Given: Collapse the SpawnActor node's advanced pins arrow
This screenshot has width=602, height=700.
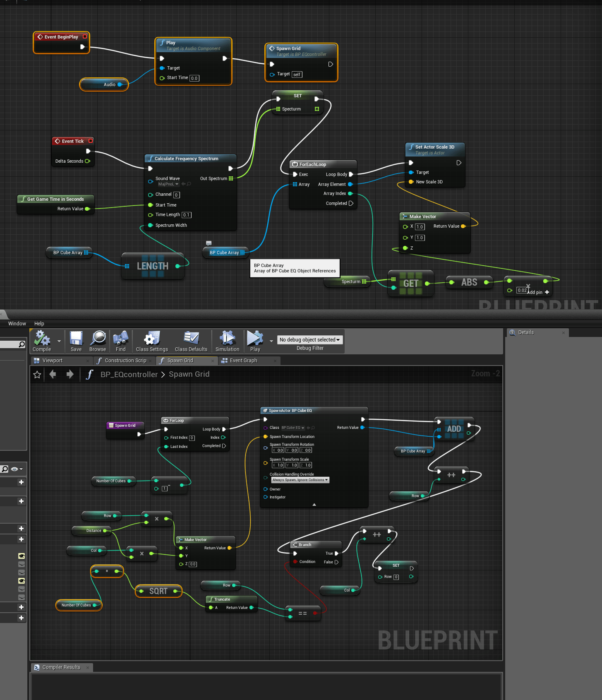Looking at the screenshot, I should click(x=314, y=505).
